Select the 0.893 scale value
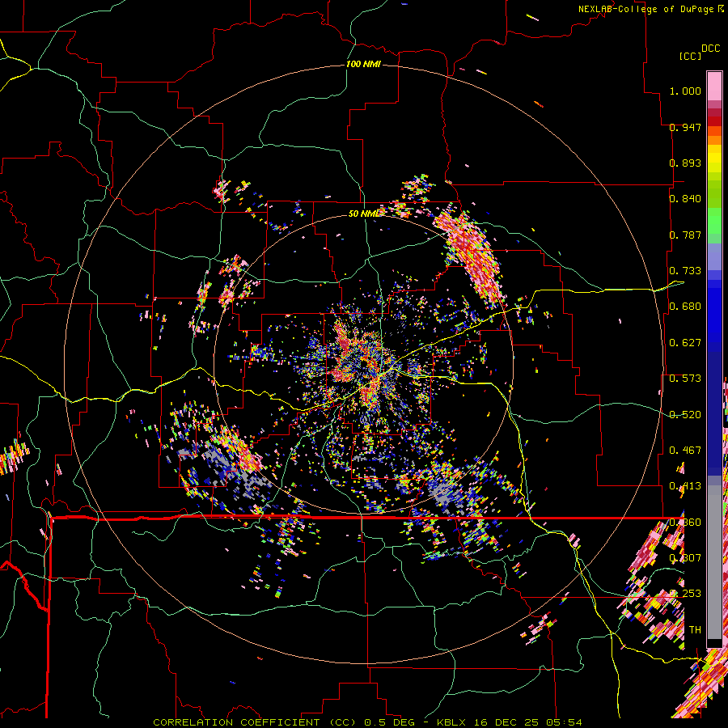Image resolution: width=728 pixels, height=728 pixels. tap(685, 163)
